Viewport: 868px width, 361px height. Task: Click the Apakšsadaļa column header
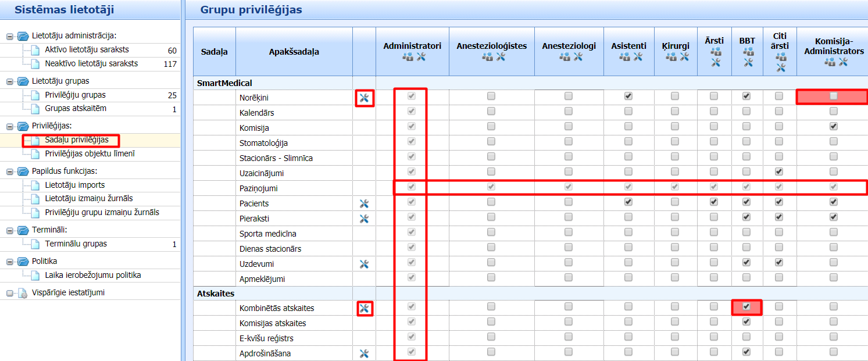(x=294, y=52)
